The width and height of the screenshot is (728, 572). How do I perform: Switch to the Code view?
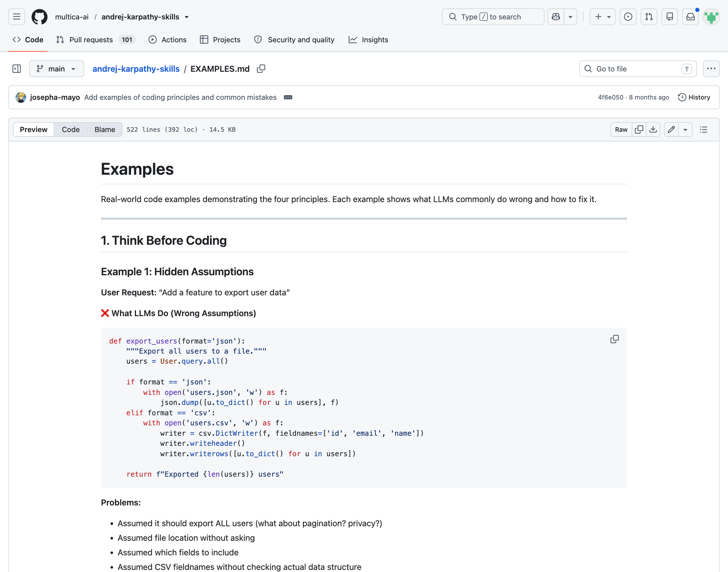(71, 129)
